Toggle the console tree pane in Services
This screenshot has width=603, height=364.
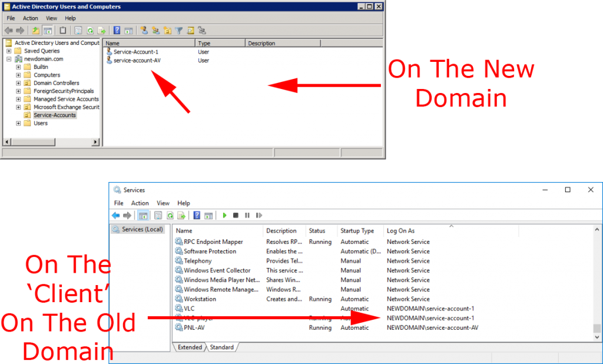tap(144, 215)
